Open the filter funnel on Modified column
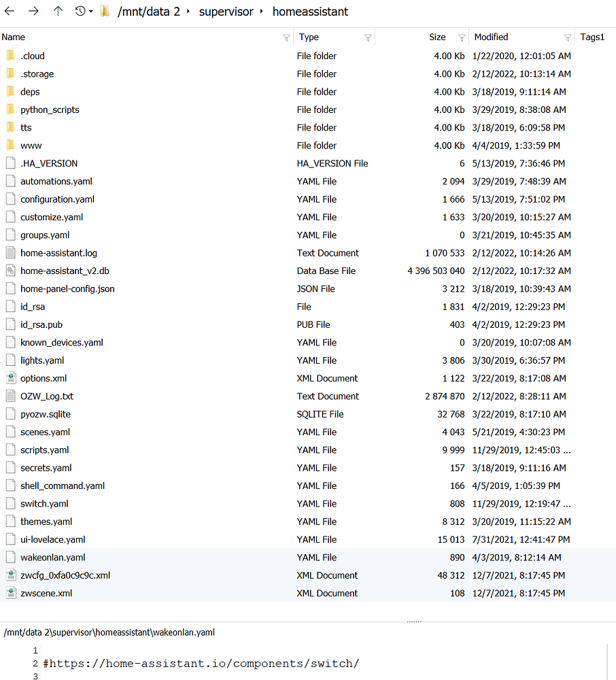The width and height of the screenshot is (616, 680). (x=568, y=37)
